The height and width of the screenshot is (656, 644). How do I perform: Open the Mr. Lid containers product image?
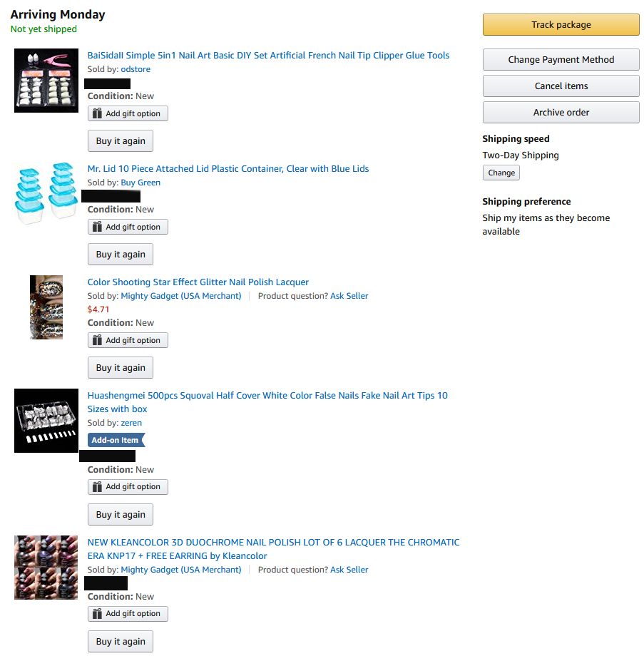click(x=46, y=193)
